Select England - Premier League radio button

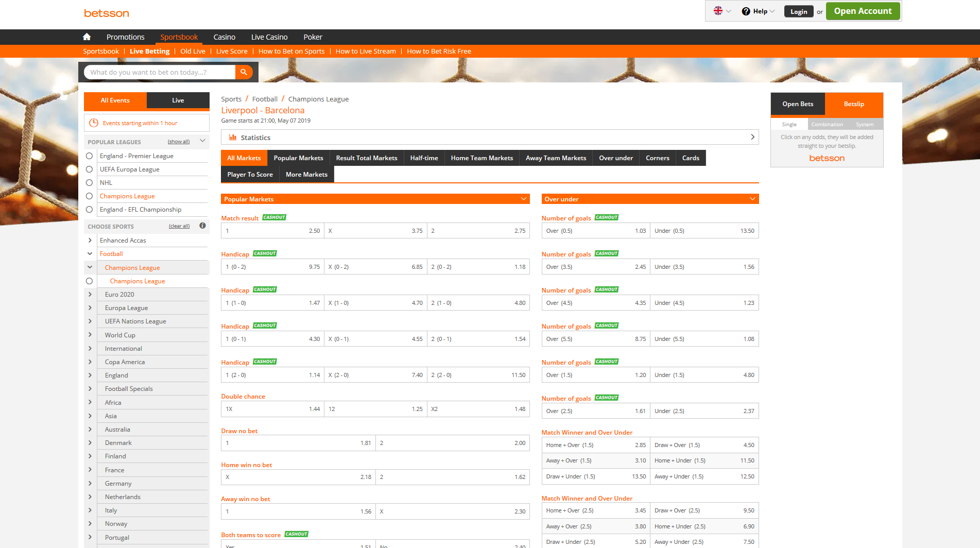click(89, 156)
